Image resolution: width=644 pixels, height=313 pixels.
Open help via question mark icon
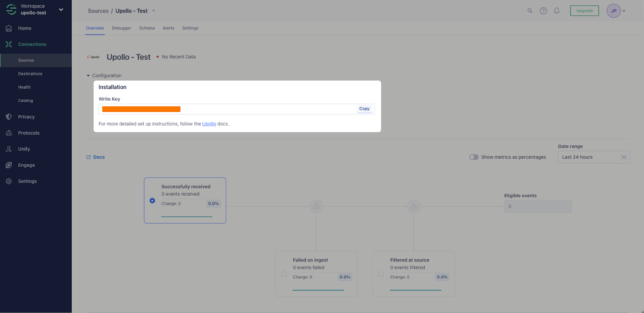tap(543, 11)
